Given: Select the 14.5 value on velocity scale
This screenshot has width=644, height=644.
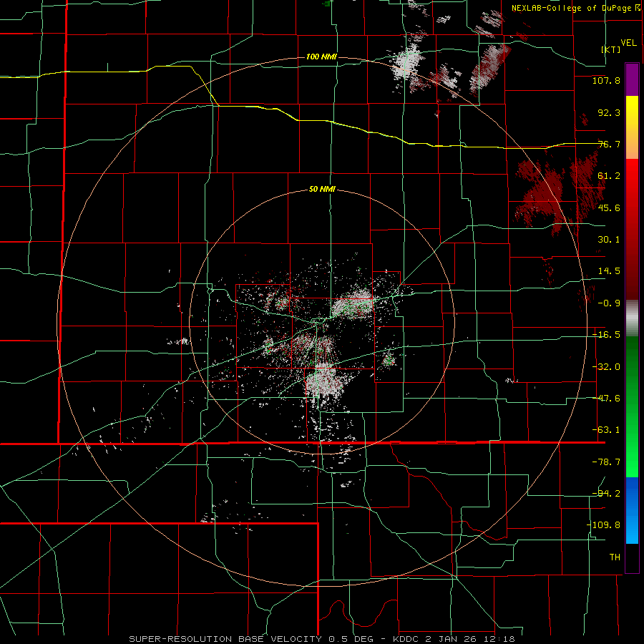Looking at the screenshot, I should tap(609, 271).
